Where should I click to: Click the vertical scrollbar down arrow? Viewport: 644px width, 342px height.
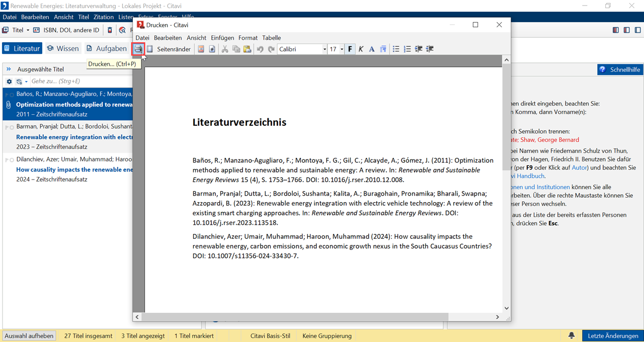(x=506, y=308)
